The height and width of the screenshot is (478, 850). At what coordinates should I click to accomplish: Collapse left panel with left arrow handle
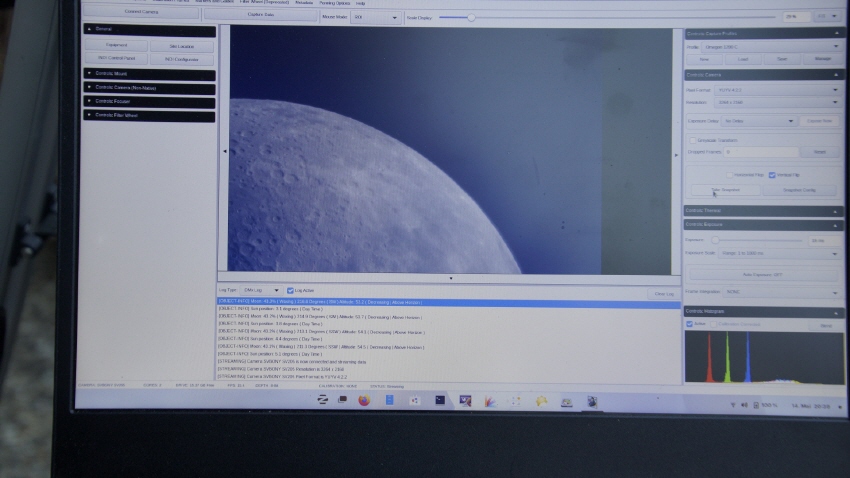tap(224, 151)
